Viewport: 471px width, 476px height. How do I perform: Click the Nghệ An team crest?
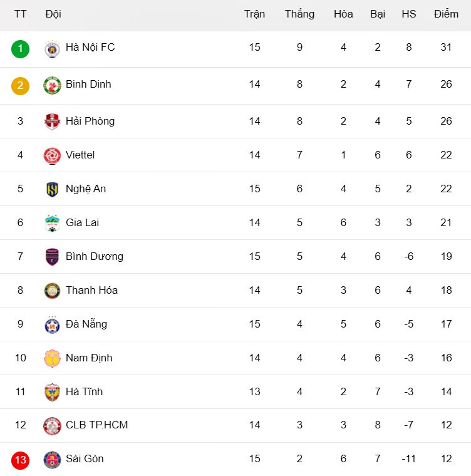click(x=52, y=189)
